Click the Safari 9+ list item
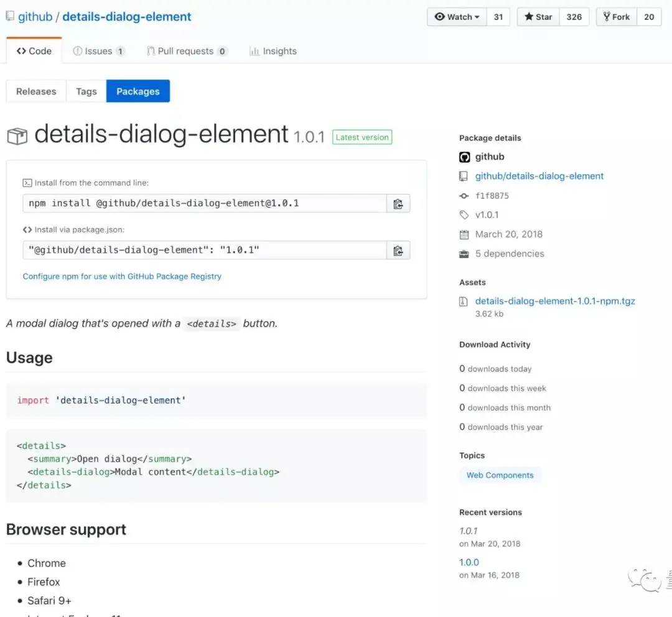The image size is (672, 617). click(x=49, y=601)
